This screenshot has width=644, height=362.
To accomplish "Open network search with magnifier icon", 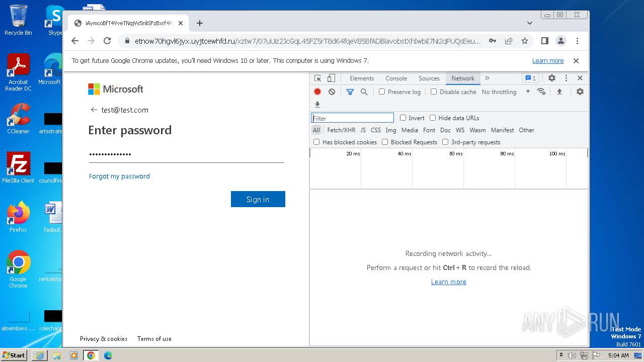I will coord(364,92).
